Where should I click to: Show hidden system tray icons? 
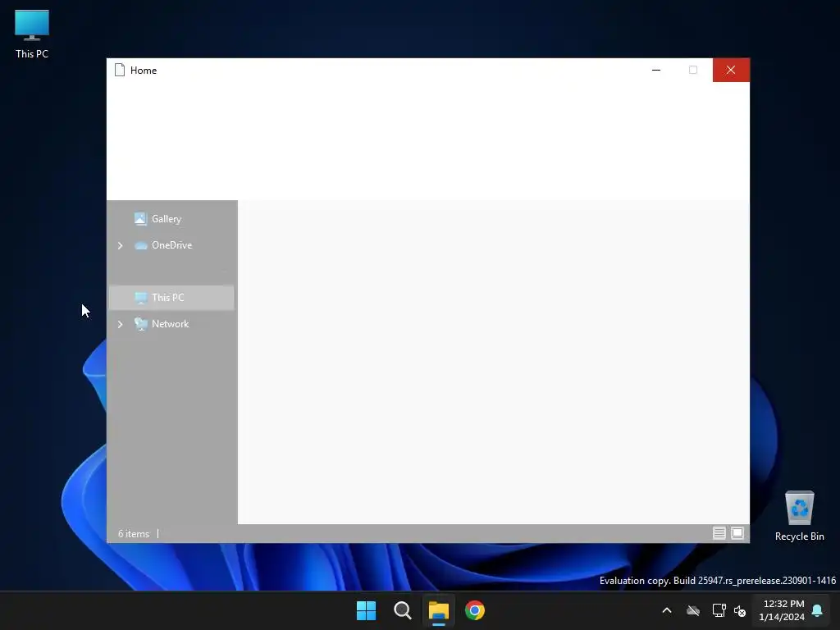click(667, 610)
